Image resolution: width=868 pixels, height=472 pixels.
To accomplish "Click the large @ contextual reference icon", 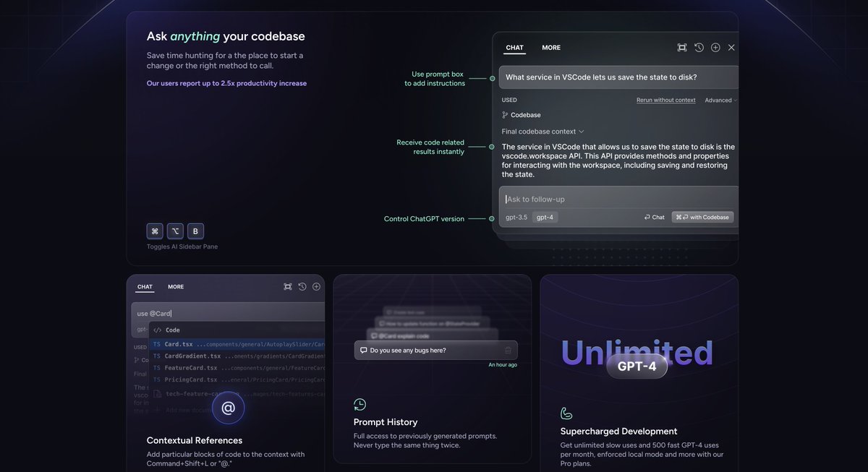I will pos(228,408).
